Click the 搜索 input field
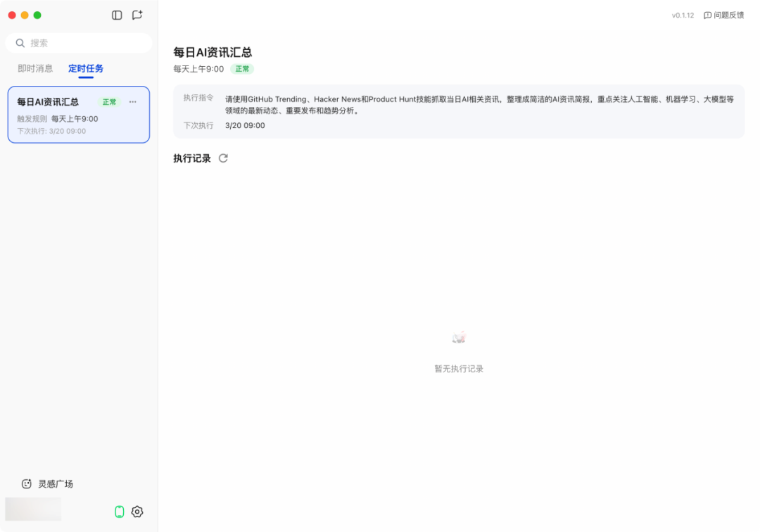Image resolution: width=760 pixels, height=532 pixels. pyautogui.click(x=84, y=43)
